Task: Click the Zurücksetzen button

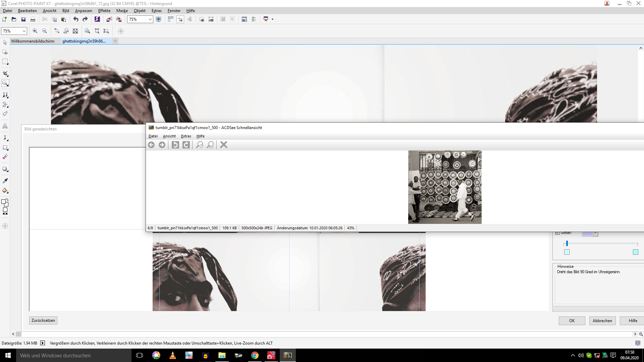Action: click(x=43, y=320)
